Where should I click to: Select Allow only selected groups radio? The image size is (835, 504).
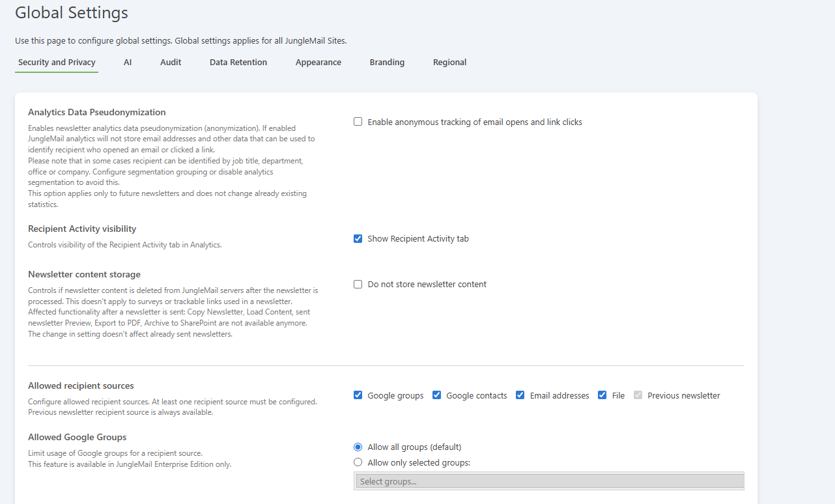pyautogui.click(x=358, y=462)
